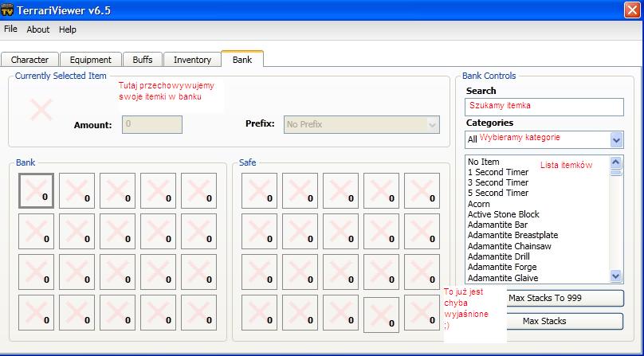Select the Bank tab

(x=242, y=59)
